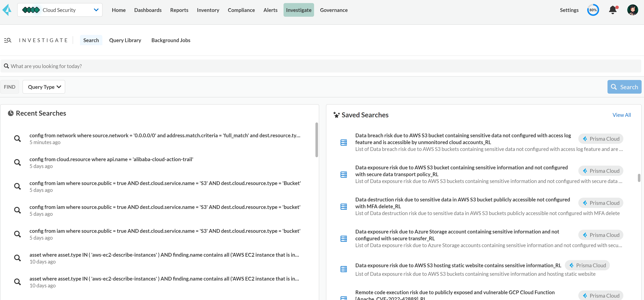Image resolution: width=644 pixels, height=300 pixels.
Task: Go to the Home menu
Action: pos(119,10)
